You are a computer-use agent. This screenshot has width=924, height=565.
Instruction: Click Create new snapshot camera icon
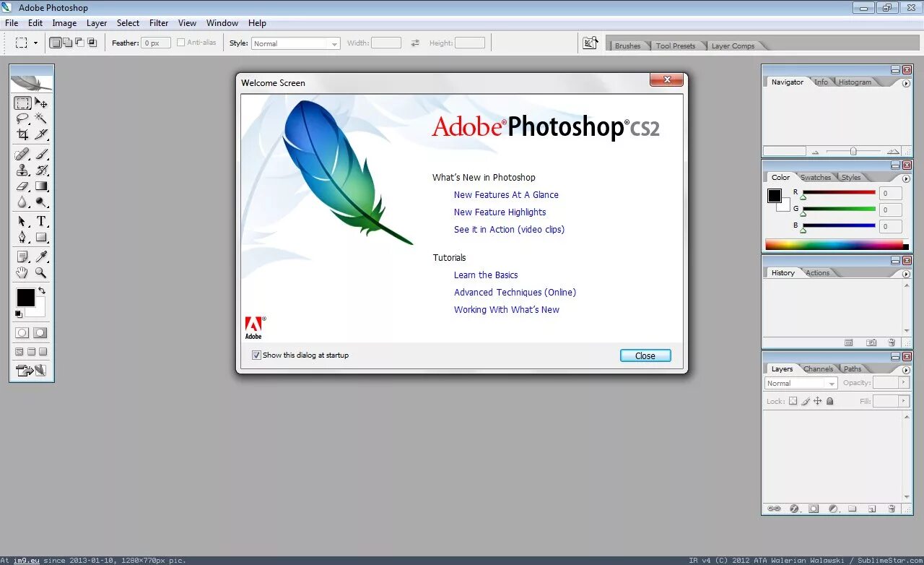[x=871, y=342]
